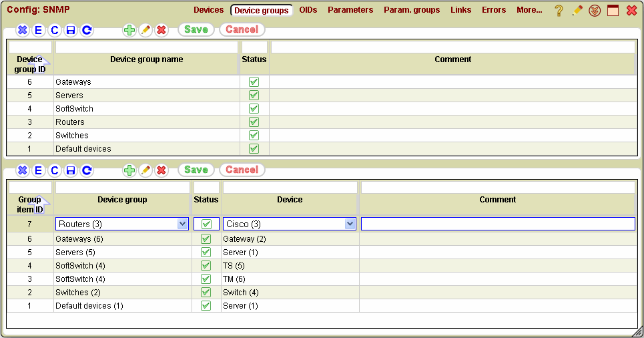
Task: Open the Links tab
Action: click(x=461, y=10)
